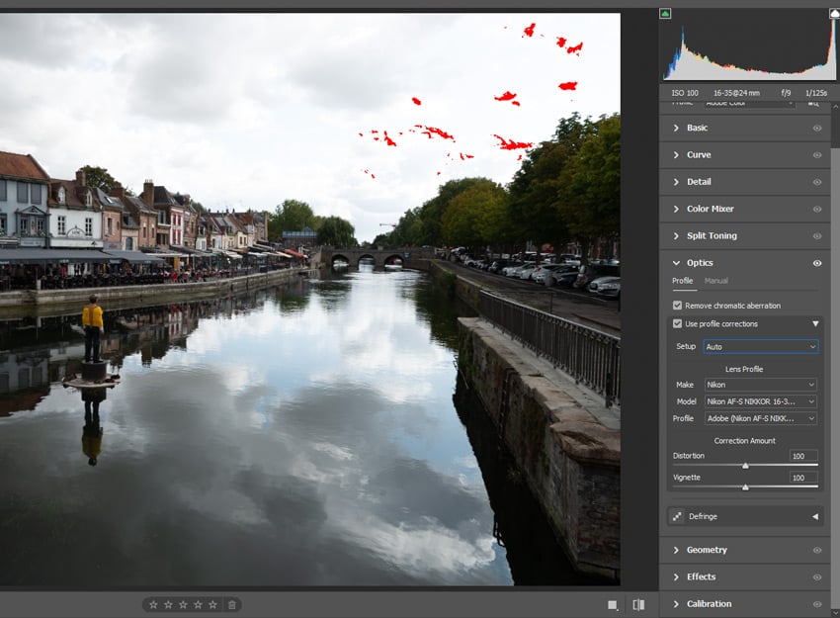
Task: Toggle the highlight clipping warning in histogram
Action: click(834, 14)
